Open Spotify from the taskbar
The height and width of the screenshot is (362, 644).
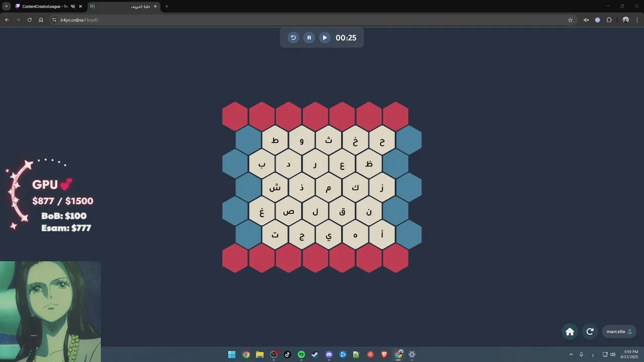(x=301, y=354)
